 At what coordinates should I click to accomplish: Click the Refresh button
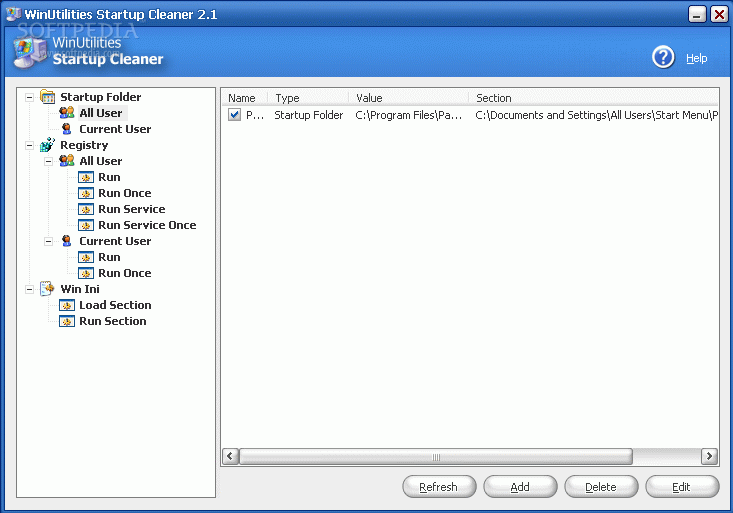tap(439, 487)
